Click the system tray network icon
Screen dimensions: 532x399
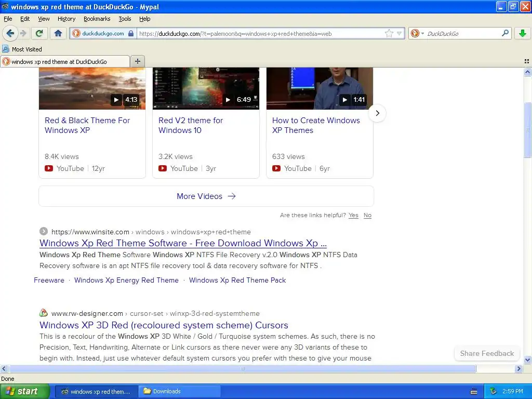[494, 391]
